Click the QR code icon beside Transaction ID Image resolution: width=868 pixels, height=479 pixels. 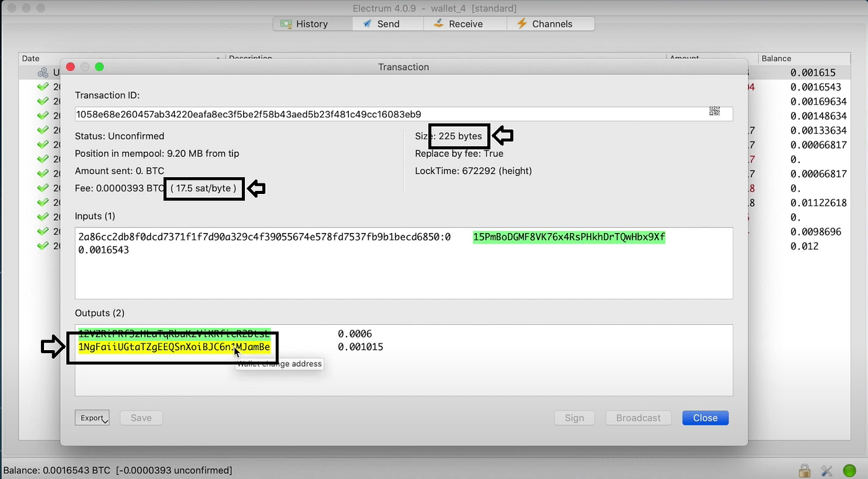[714, 111]
